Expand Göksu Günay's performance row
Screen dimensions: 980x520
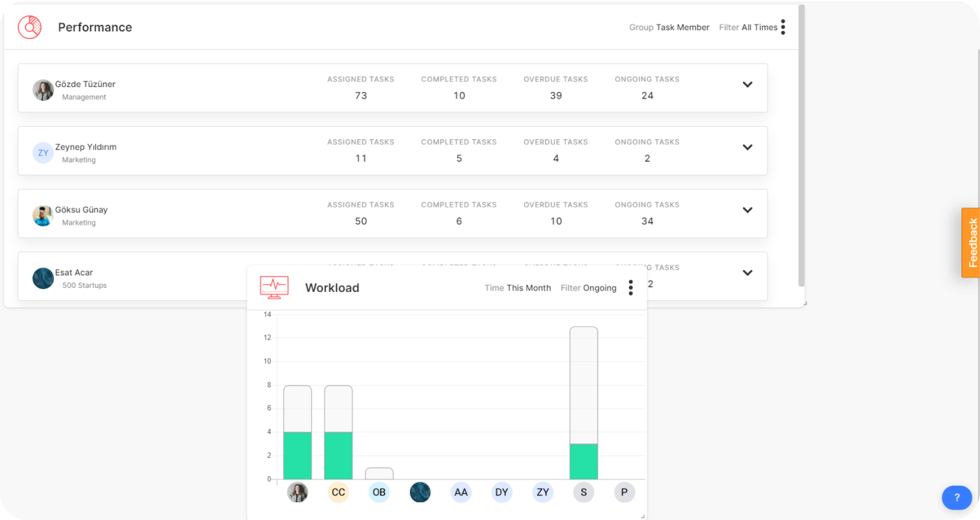(748, 210)
